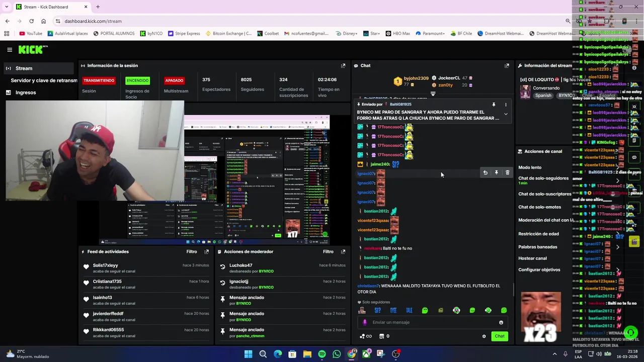This screenshot has height=362, width=644.
Task: Open christiazn7's username in chat
Action: 368,286
